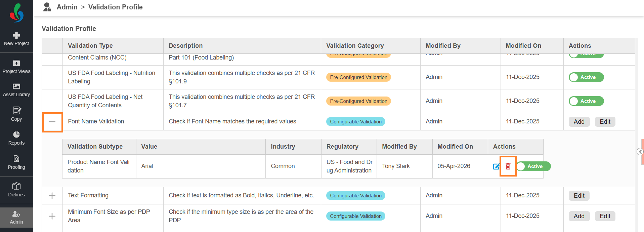This screenshot has height=232, width=644.
Task: Toggle Active switch for Nutrition Labeling
Action: [x=586, y=77]
